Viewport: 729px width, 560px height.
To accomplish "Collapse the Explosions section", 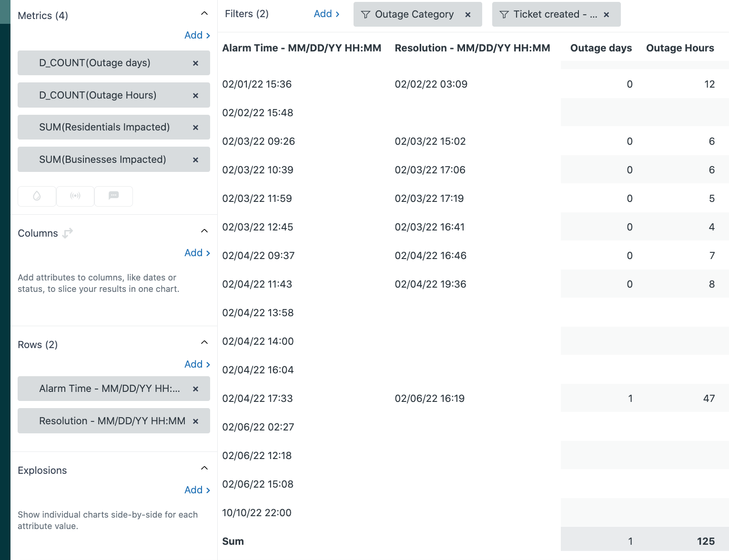I will [204, 467].
